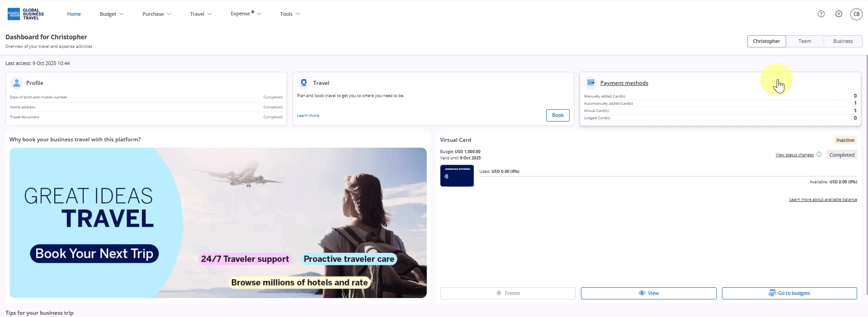
Task: Click the Go to budgets button
Action: 789,293
